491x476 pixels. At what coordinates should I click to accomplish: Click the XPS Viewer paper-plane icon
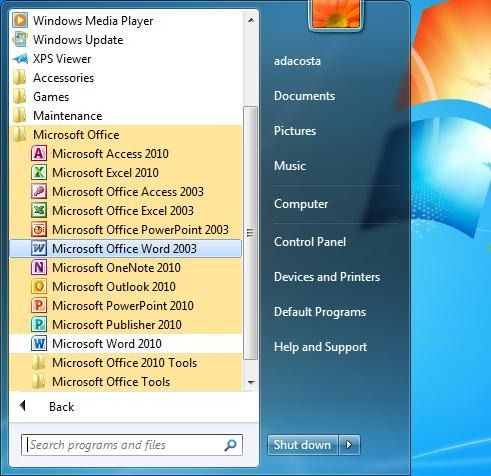coord(20,59)
